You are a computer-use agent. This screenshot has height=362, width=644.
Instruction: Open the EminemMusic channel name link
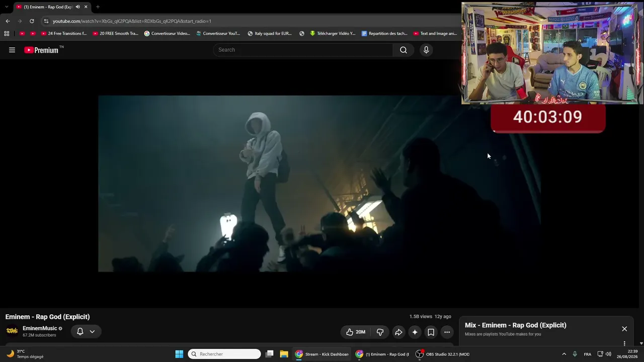click(40, 328)
